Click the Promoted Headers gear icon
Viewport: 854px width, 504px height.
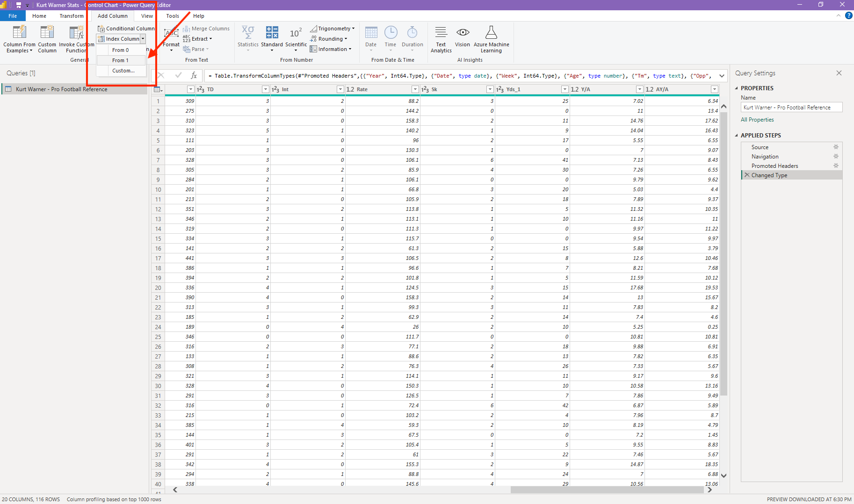tap(836, 166)
